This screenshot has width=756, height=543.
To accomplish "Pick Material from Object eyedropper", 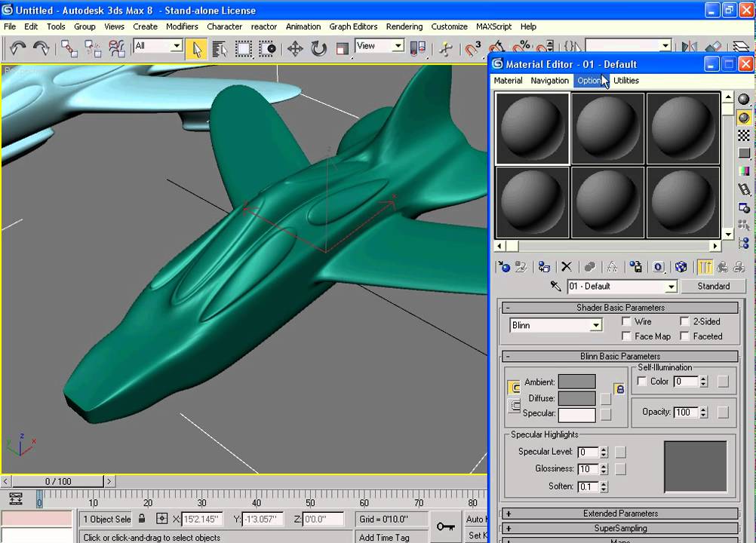I will pyautogui.click(x=555, y=286).
